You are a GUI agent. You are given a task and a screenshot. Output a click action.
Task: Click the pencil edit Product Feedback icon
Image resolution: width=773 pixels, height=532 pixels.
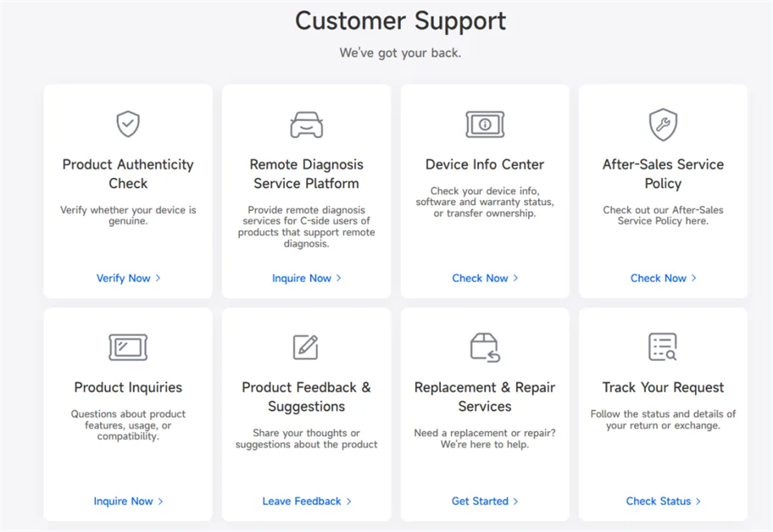[x=306, y=347]
